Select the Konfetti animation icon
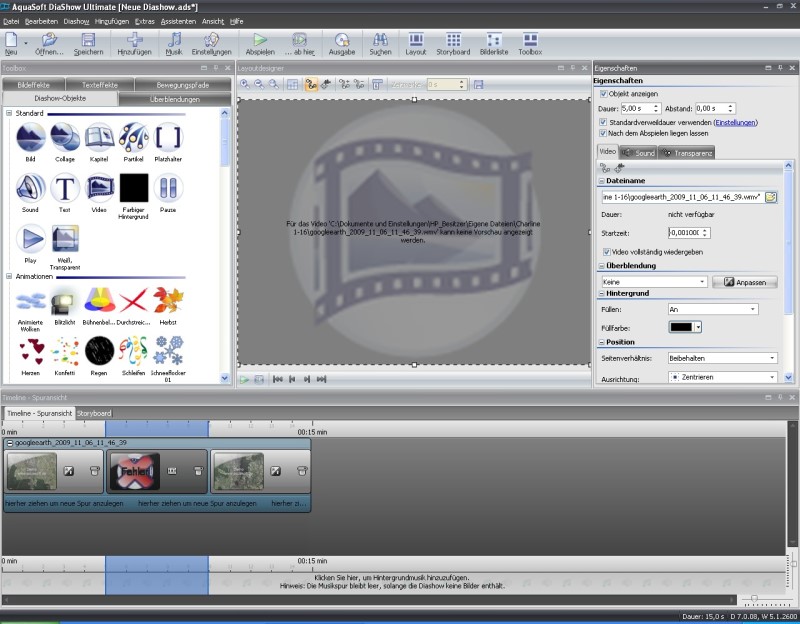Viewport: 800px width, 624px height. pyautogui.click(x=65, y=350)
